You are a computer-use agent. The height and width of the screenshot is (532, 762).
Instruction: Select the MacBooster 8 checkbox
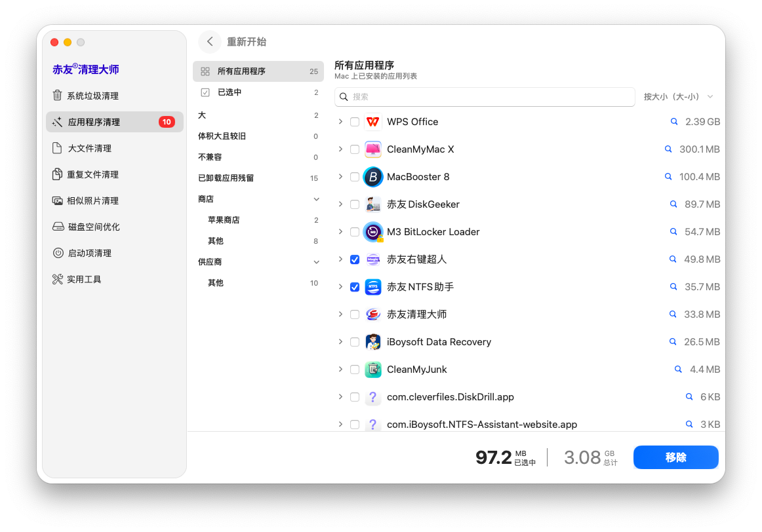pos(355,176)
